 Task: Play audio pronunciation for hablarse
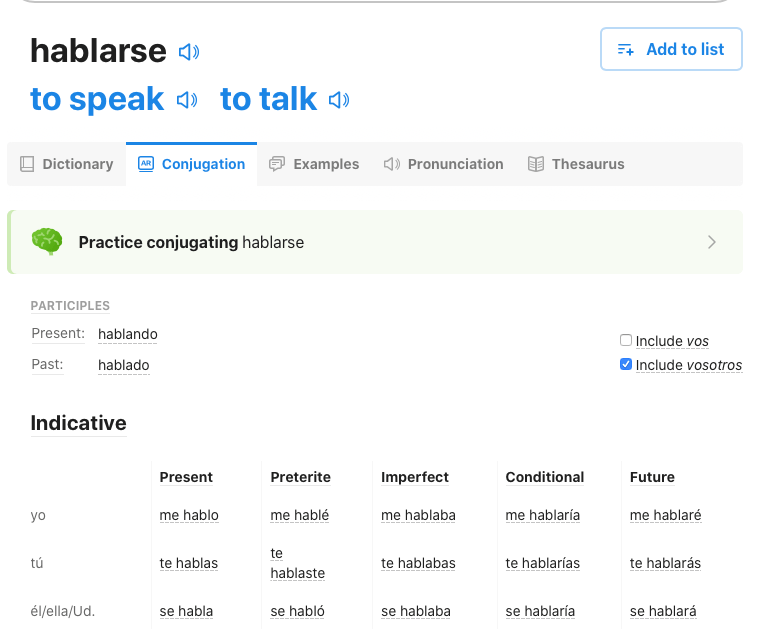point(189,51)
